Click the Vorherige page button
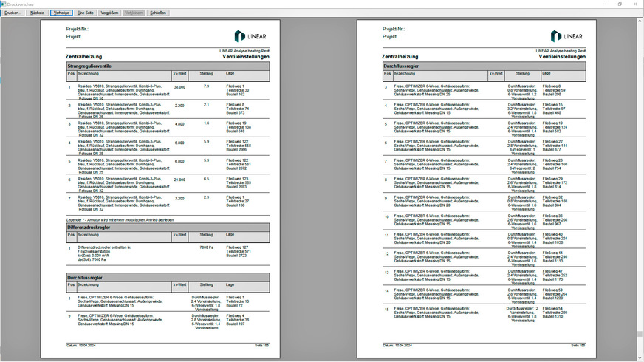 [61, 13]
